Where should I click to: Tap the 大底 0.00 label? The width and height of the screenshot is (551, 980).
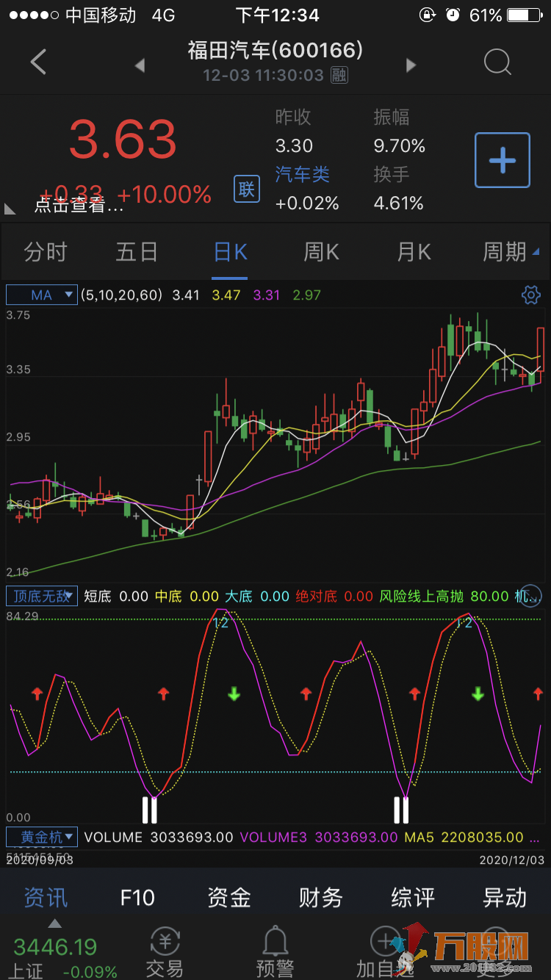tap(257, 596)
